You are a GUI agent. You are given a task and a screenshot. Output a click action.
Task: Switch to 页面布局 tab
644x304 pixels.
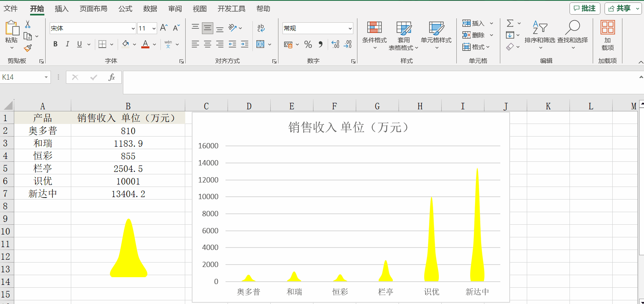pos(93,9)
